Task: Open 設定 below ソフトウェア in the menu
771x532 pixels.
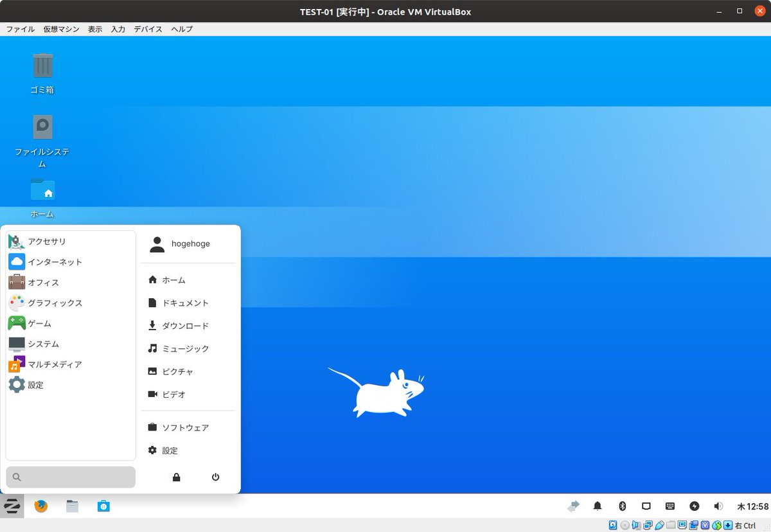Action: pos(188,451)
